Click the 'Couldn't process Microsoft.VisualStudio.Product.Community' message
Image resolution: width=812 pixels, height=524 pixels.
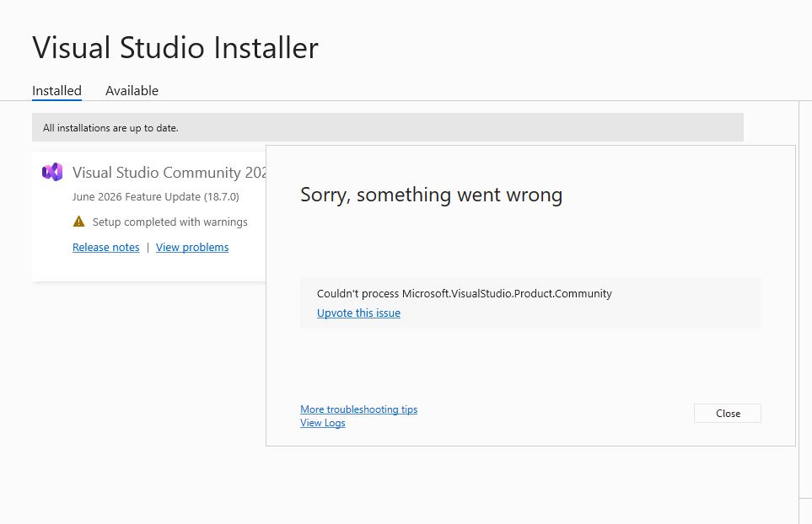[x=465, y=293]
